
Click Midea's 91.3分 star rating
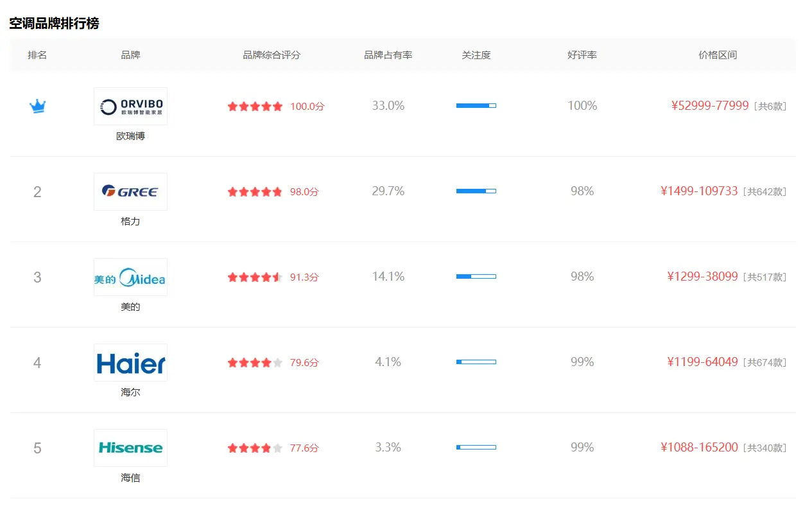pos(255,277)
